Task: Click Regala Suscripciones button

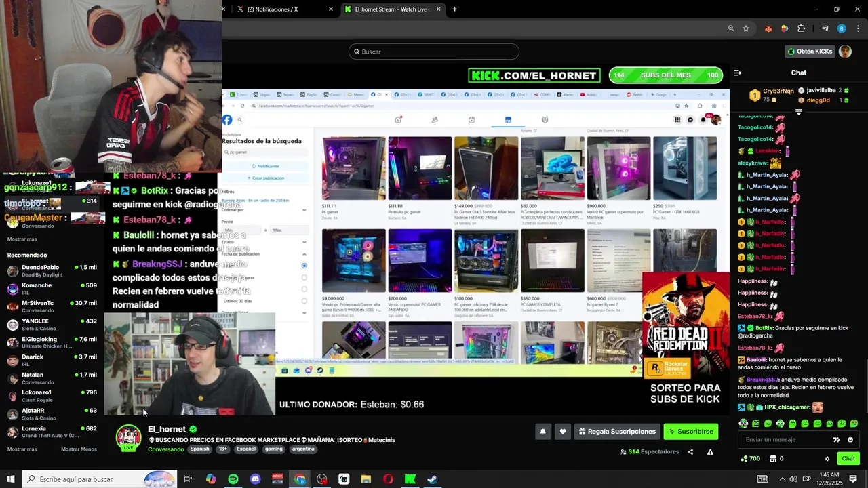Action: tap(618, 432)
